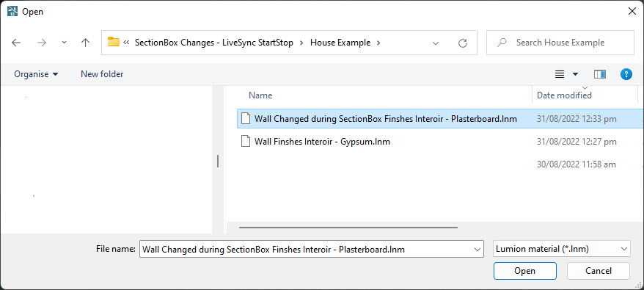The height and width of the screenshot is (290, 644).
Task: Open the Help question mark icon
Action: (x=626, y=74)
